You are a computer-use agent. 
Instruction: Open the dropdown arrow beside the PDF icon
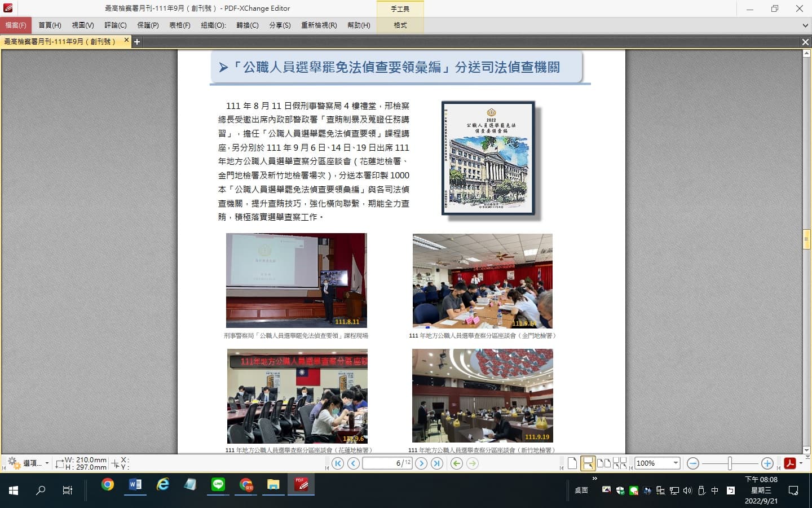pyautogui.click(x=801, y=463)
